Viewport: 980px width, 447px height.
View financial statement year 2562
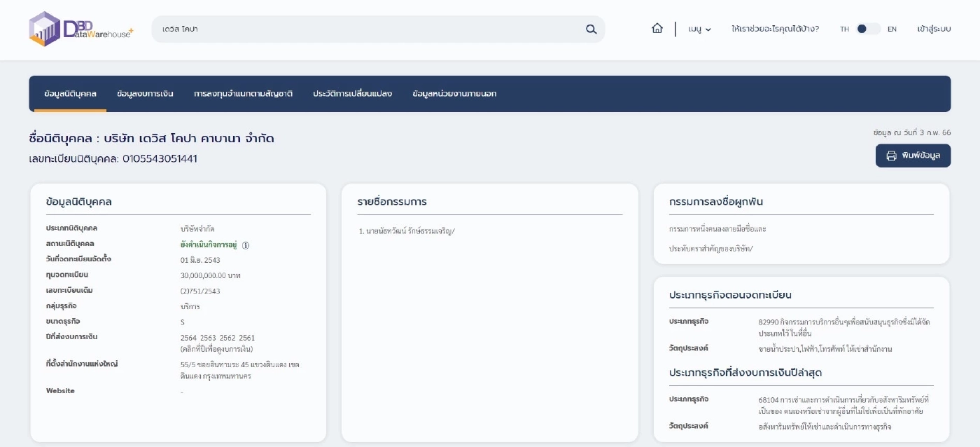pos(227,338)
